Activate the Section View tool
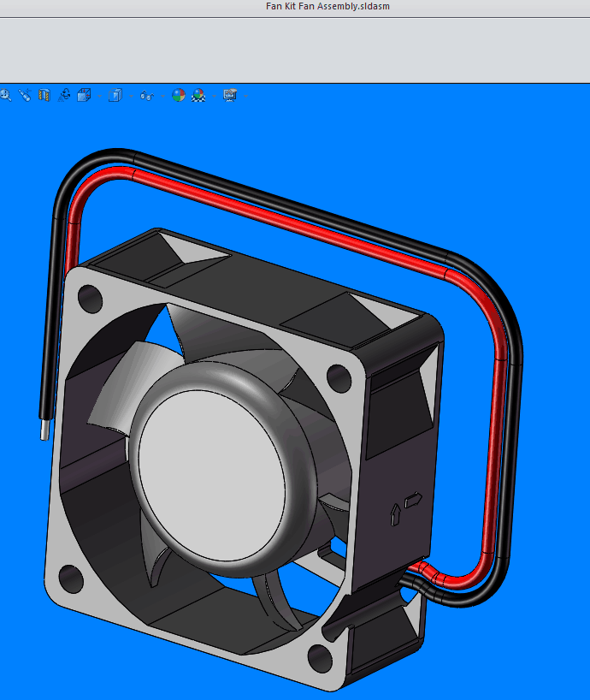 pos(44,95)
